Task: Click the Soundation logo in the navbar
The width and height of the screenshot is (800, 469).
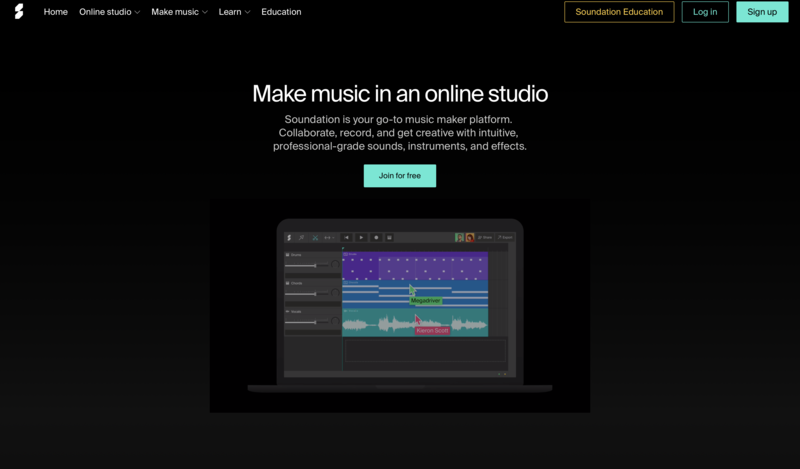Action: pos(18,12)
